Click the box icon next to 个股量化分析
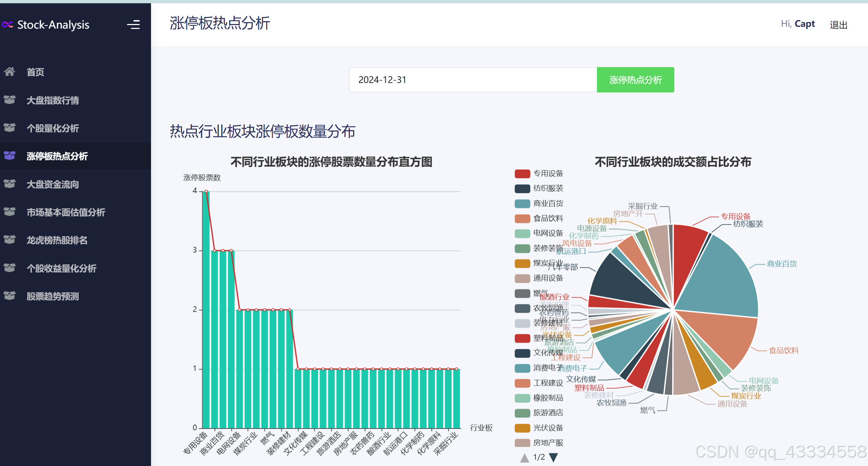The height and width of the screenshot is (466, 868). pyautogui.click(x=10, y=128)
